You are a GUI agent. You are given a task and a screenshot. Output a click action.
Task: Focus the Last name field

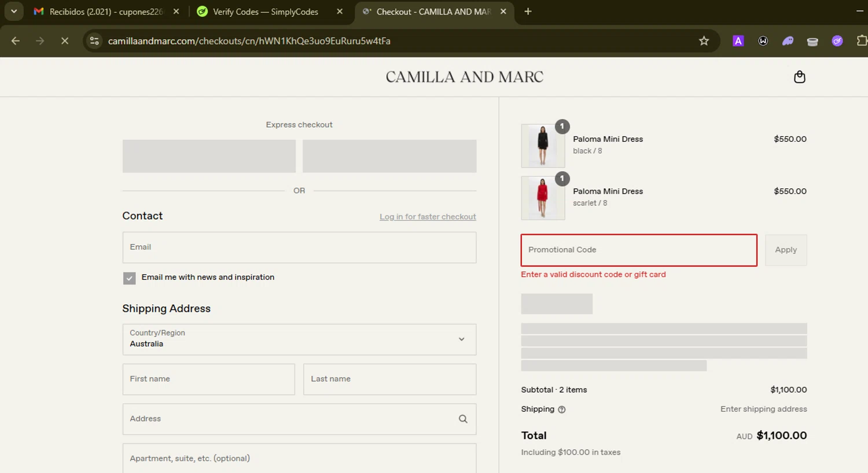tap(389, 379)
